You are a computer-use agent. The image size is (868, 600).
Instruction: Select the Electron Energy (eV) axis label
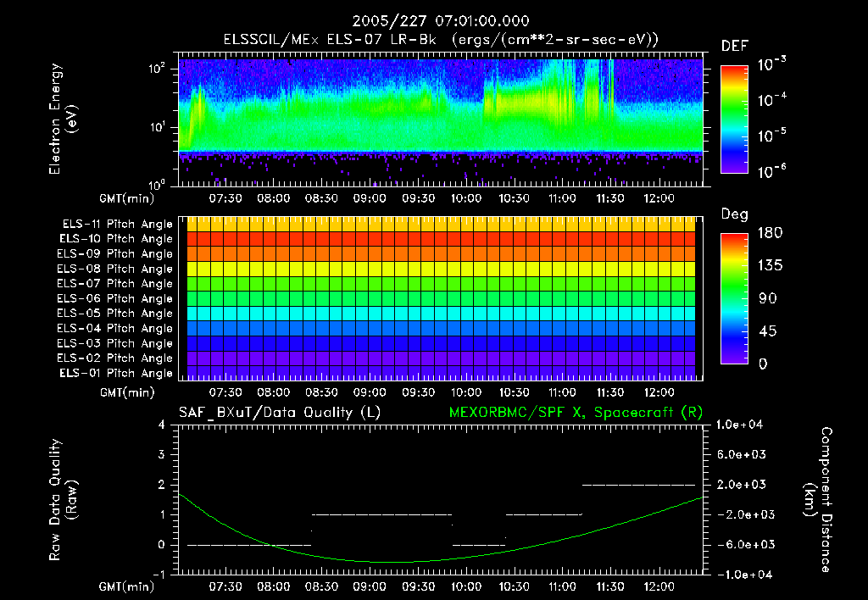pos(63,119)
